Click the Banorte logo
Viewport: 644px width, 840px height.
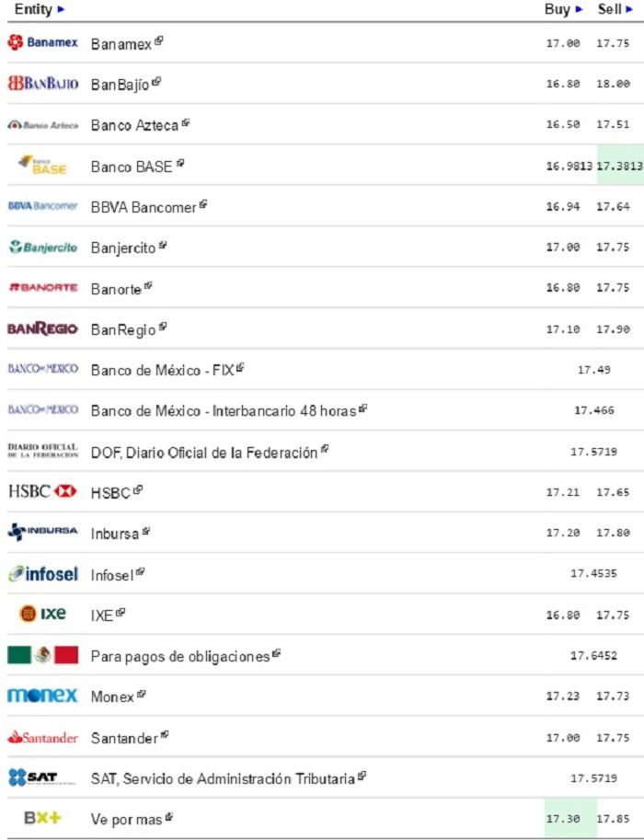click(42, 288)
